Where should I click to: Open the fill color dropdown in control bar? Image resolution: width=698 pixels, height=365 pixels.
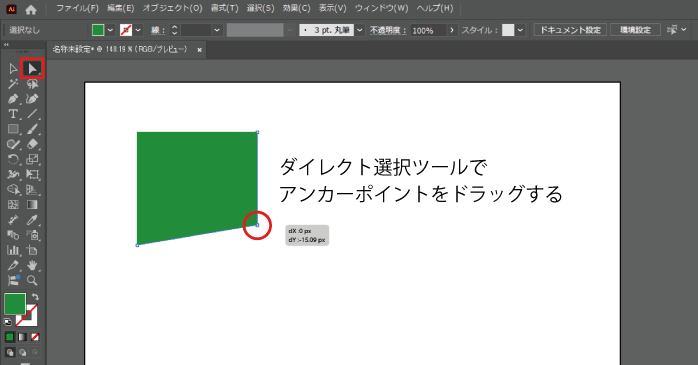click(110, 30)
